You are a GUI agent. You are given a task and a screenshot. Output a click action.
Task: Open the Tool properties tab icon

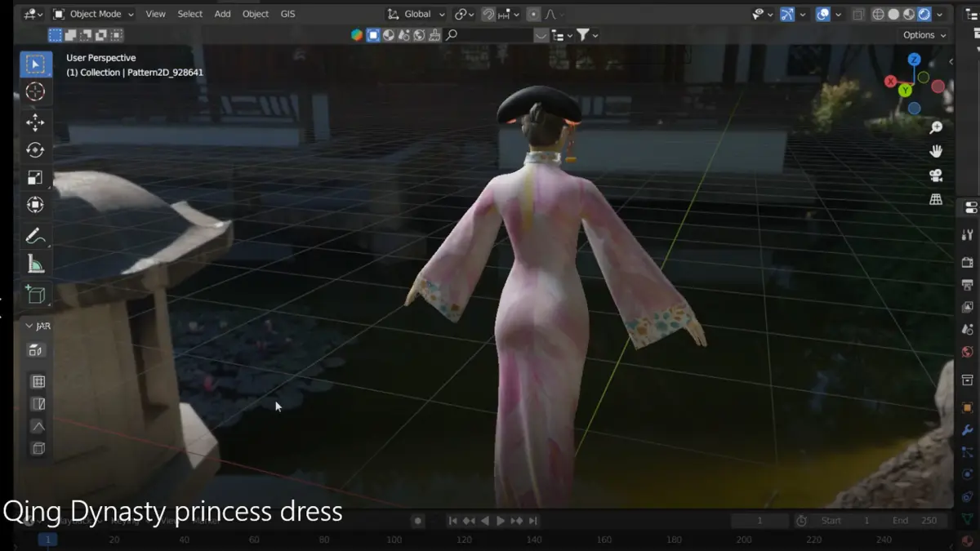click(x=969, y=234)
